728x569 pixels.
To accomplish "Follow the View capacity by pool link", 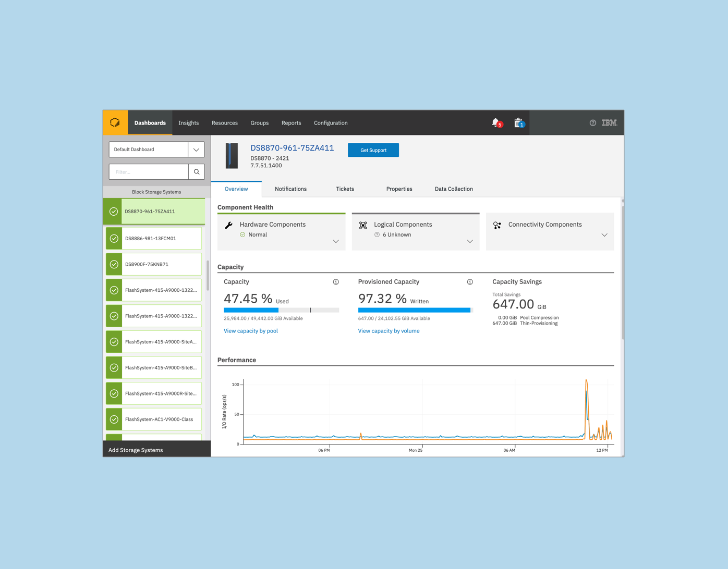I will pyautogui.click(x=251, y=331).
